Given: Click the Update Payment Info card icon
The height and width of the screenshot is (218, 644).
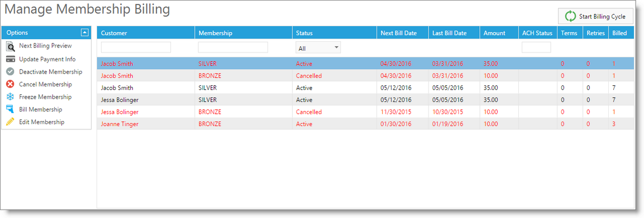Looking at the screenshot, I should coord(11,60).
